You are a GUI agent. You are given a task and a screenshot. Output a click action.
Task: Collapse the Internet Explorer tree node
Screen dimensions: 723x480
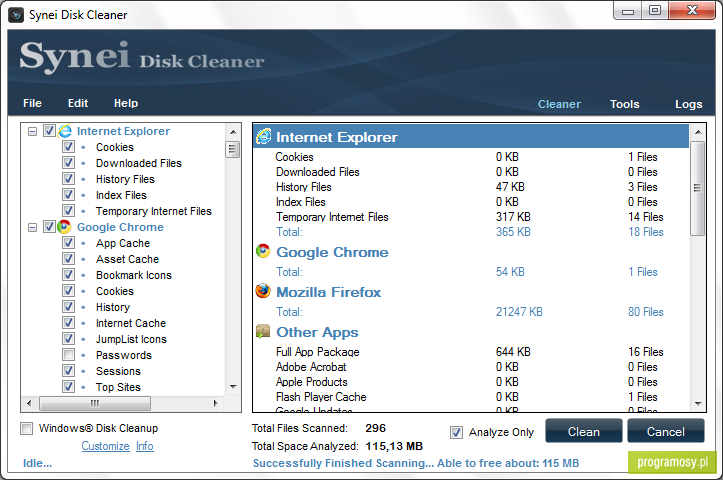pyautogui.click(x=32, y=132)
